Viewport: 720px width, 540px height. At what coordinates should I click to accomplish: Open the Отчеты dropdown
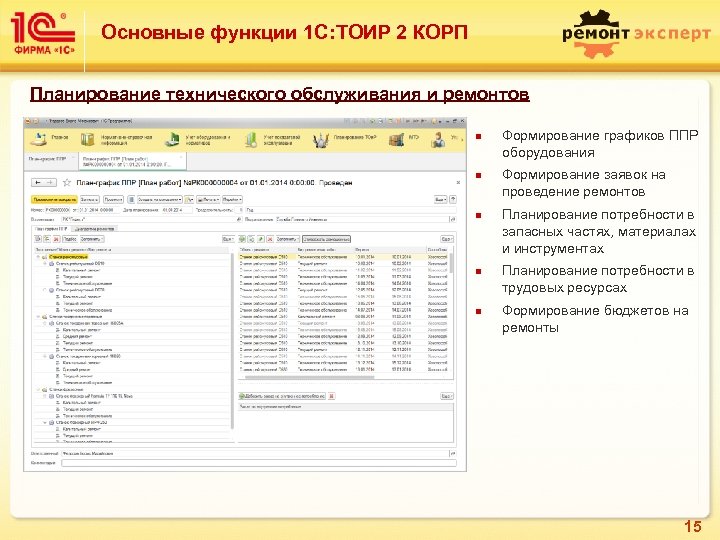(x=232, y=200)
